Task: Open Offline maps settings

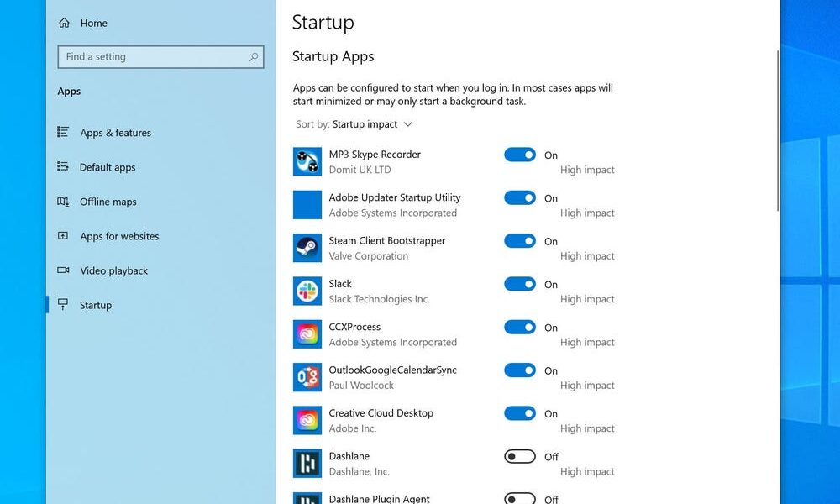Action: click(x=108, y=202)
